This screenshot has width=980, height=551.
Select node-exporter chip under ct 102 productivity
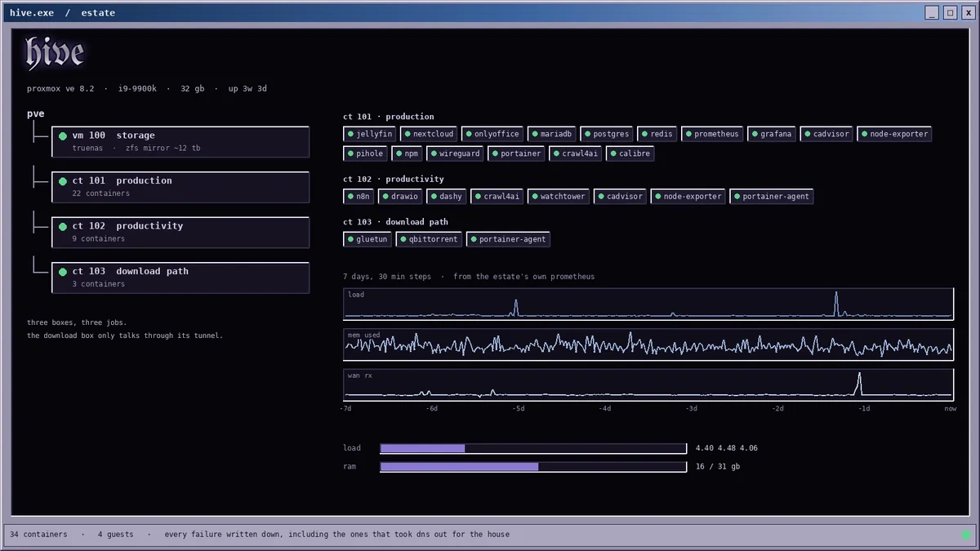click(x=688, y=197)
